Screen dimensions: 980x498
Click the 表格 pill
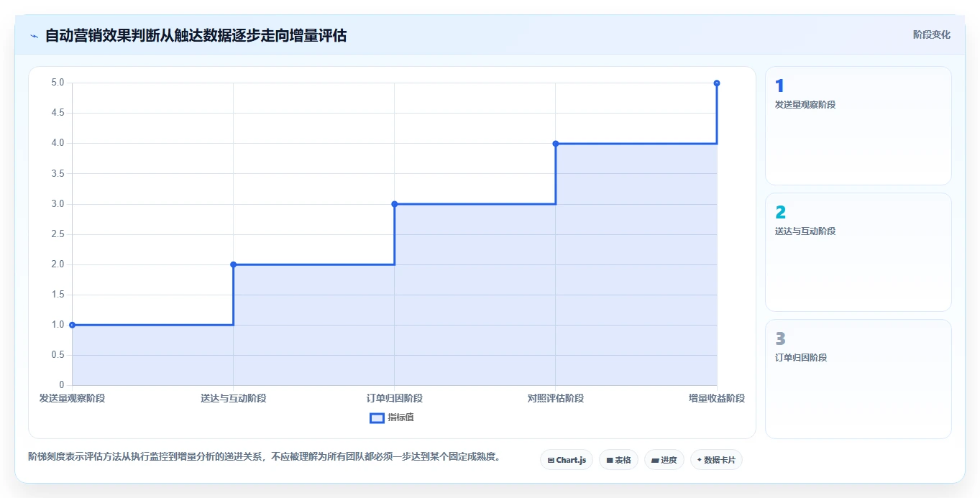coord(618,460)
